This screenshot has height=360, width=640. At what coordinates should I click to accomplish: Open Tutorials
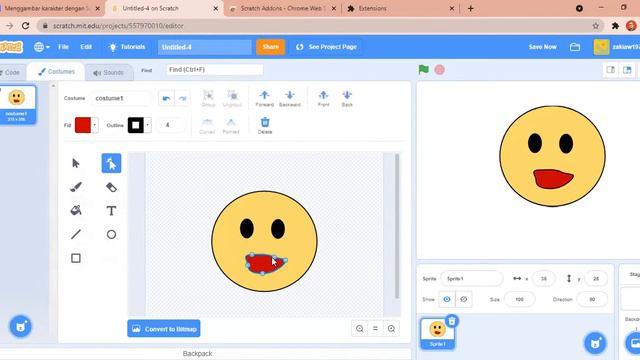tap(127, 47)
